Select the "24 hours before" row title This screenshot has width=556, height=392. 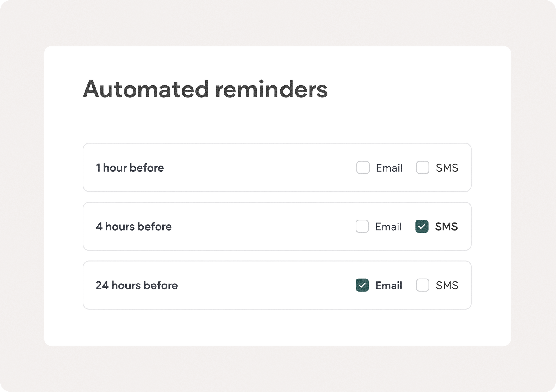pyautogui.click(x=137, y=285)
